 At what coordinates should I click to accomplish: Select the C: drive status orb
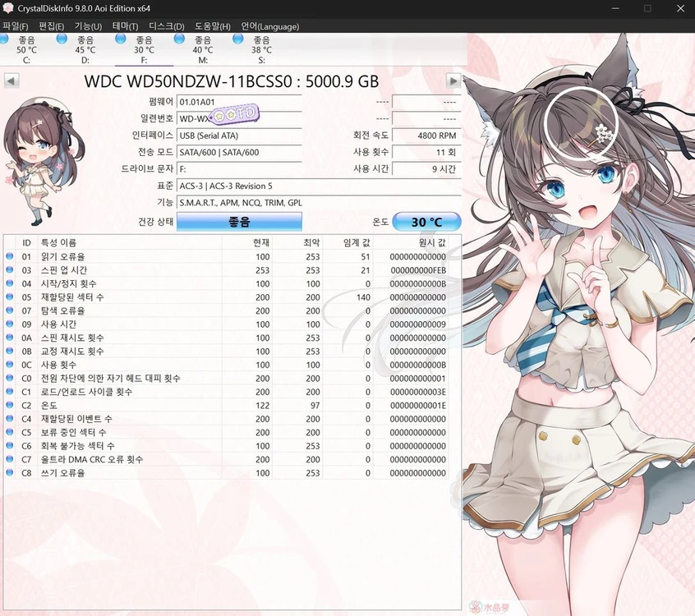tap(4, 39)
